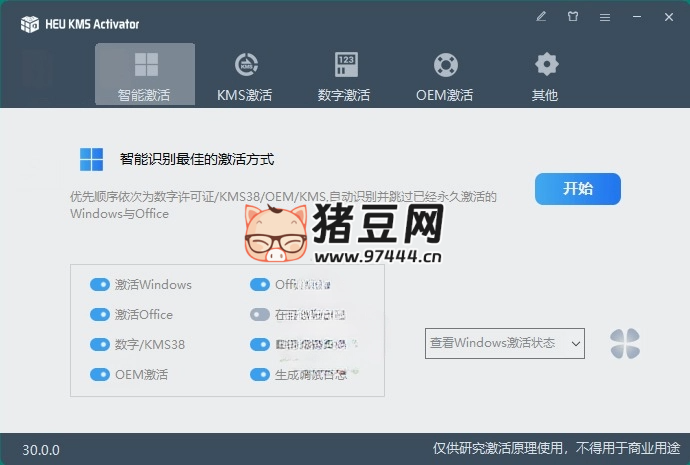Open the hamburger menu in title bar
This screenshot has width=690, height=465.
pyautogui.click(x=605, y=17)
